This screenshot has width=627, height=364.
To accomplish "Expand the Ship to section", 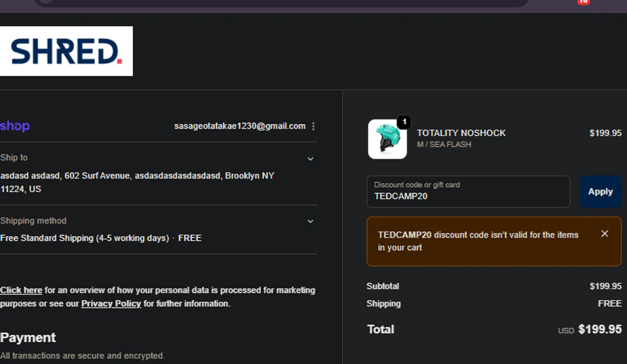I will [311, 159].
